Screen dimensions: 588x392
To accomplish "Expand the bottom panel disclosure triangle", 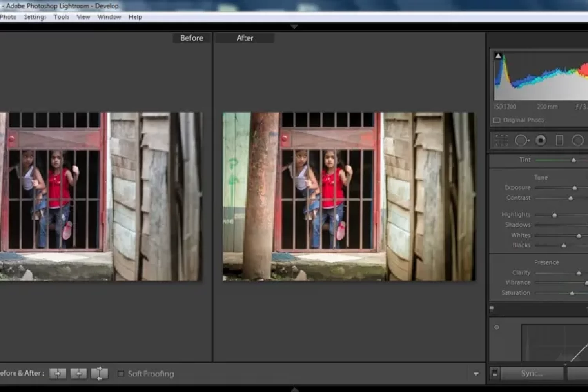I will [x=294, y=389].
